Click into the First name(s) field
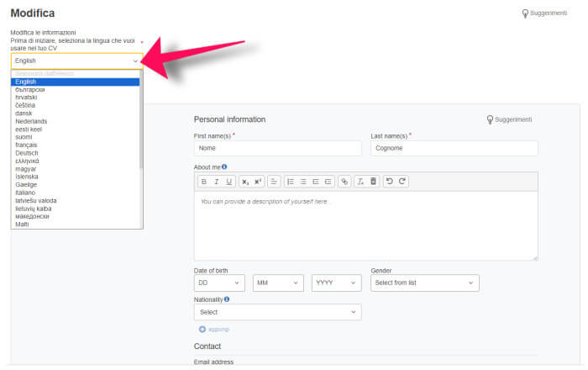The image size is (588, 370). pyautogui.click(x=277, y=148)
